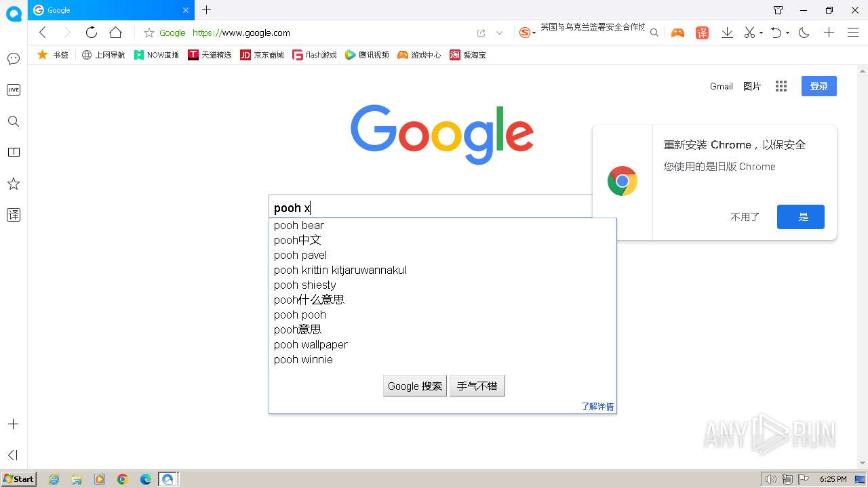Select the Google tab
868x488 pixels.
[x=111, y=10]
